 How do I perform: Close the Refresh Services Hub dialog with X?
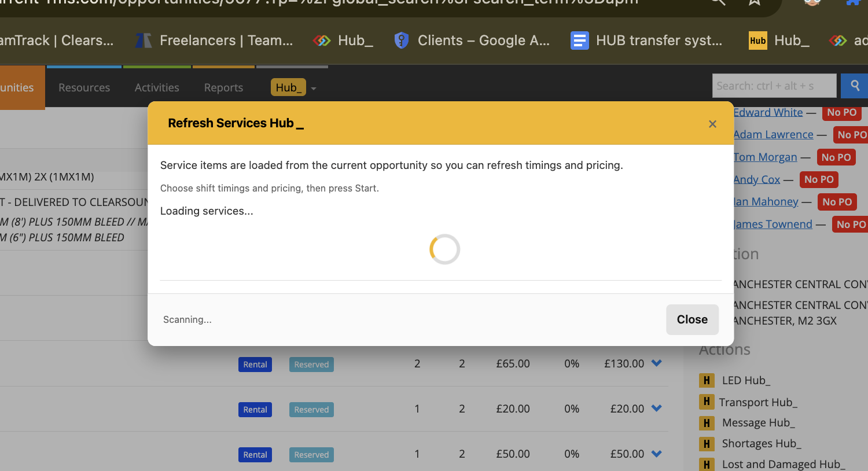[x=712, y=124]
